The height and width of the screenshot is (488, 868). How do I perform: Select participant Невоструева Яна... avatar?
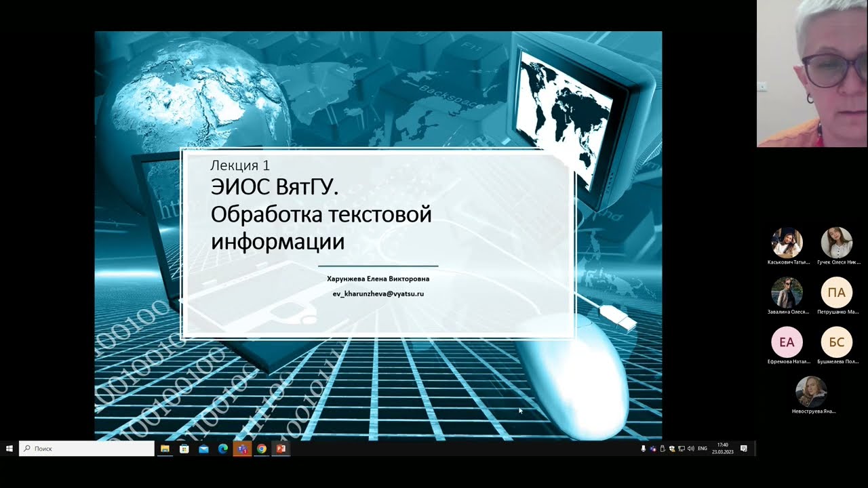point(812,392)
